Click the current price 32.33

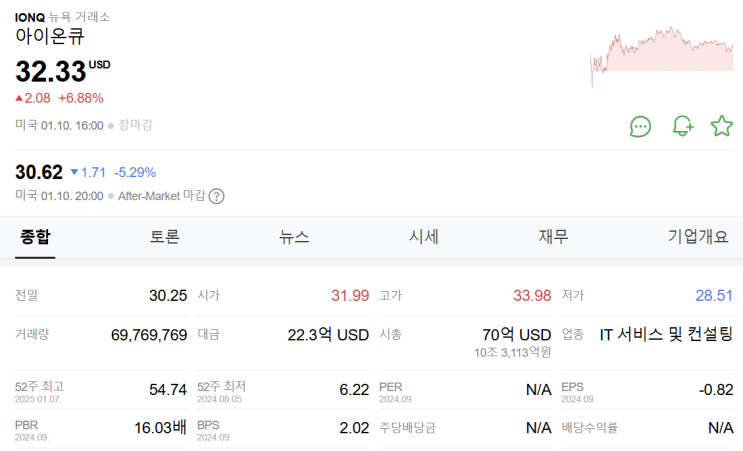point(49,70)
